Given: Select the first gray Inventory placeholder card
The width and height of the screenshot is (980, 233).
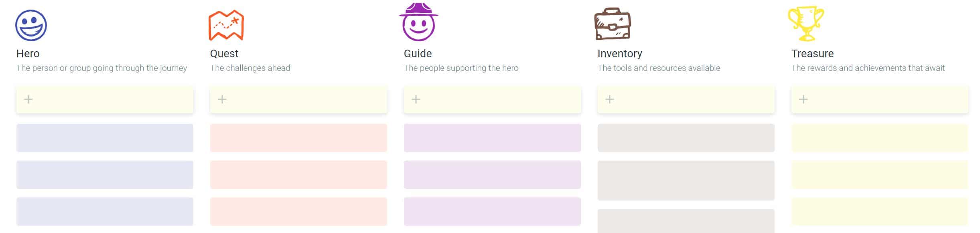Looking at the screenshot, I should click(x=686, y=138).
